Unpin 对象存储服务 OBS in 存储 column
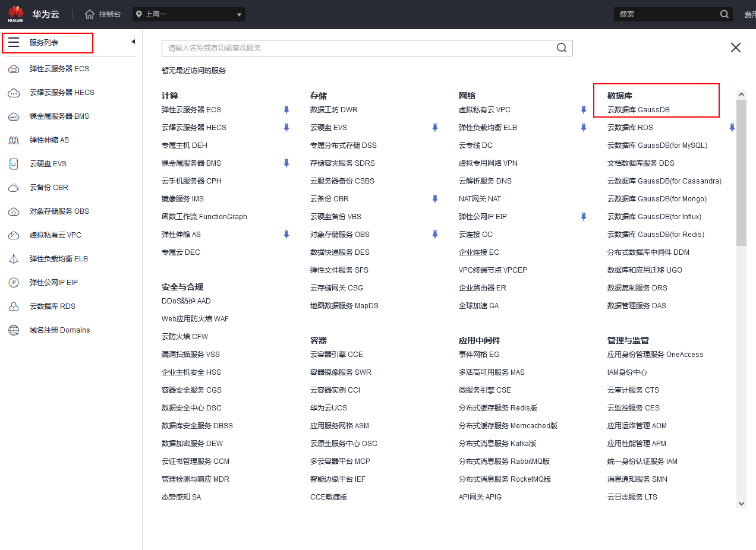Image resolution: width=756 pixels, height=550 pixels. pos(435,235)
